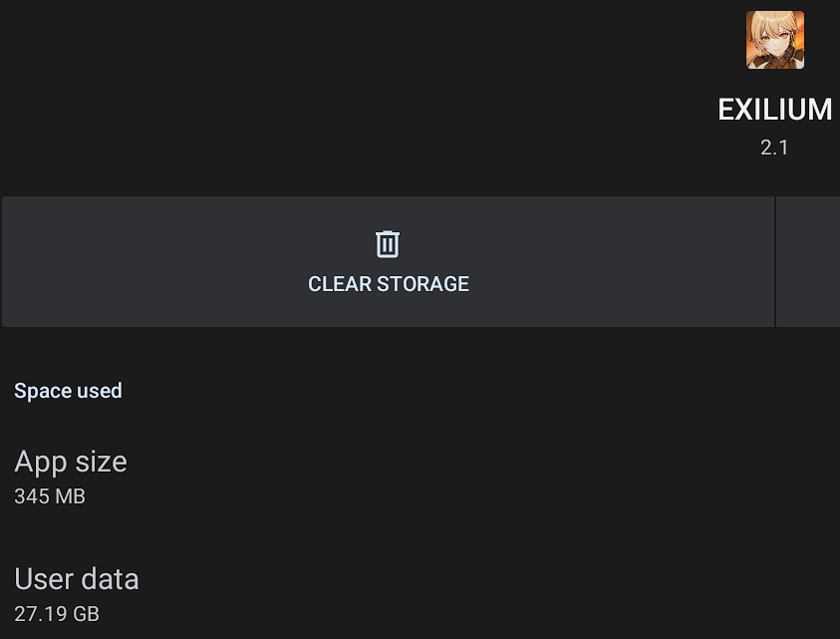Select the User data label
The width and height of the screenshot is (840, 639).
76,579
